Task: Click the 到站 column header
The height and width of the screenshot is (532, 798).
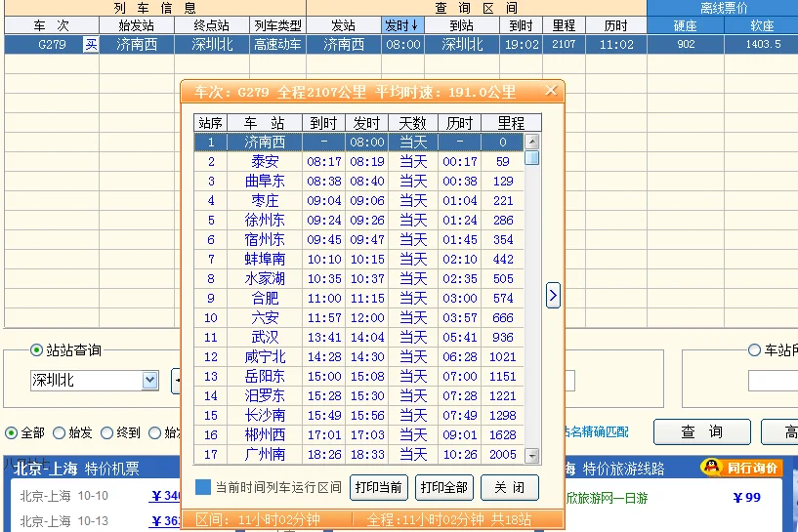Action: click(x=462, y=25)
